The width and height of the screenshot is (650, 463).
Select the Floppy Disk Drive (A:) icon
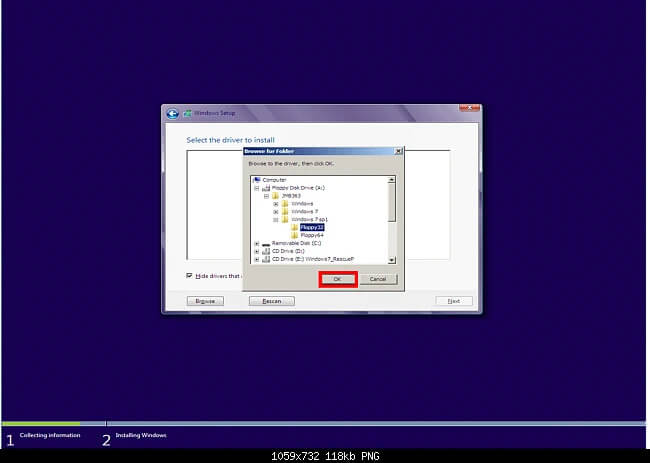coord(266,187)
